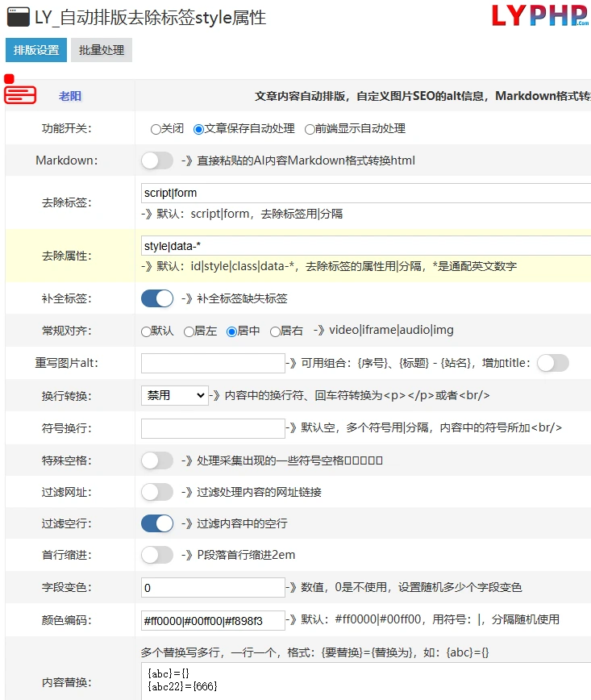Viewport: 591px width, 700px height.
Task: Click the 'P段落首行缩进2em' description
Action: 246,555
